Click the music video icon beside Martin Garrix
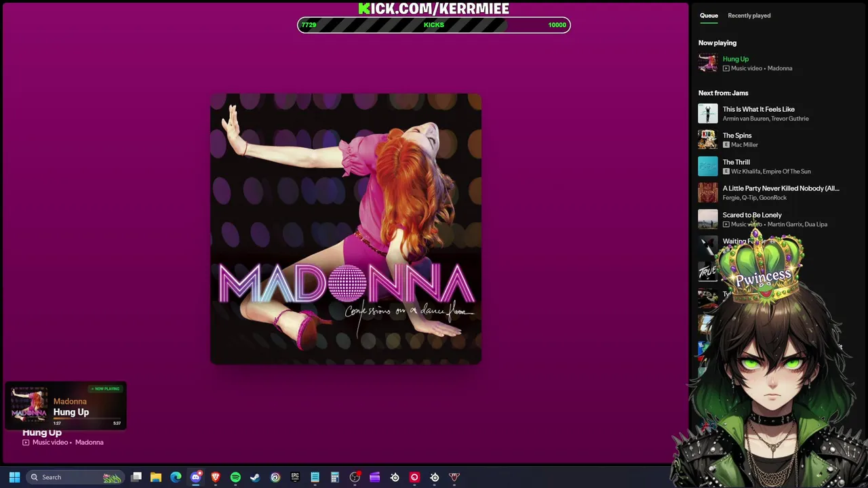 (726, 224)
